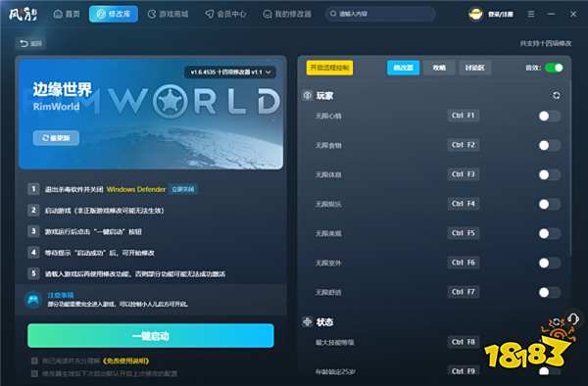Viewport: 588px width, 386px height.
Task: Open the 《免责使用说明》 link
Action: pyautogui.click(x=125, y=361)
